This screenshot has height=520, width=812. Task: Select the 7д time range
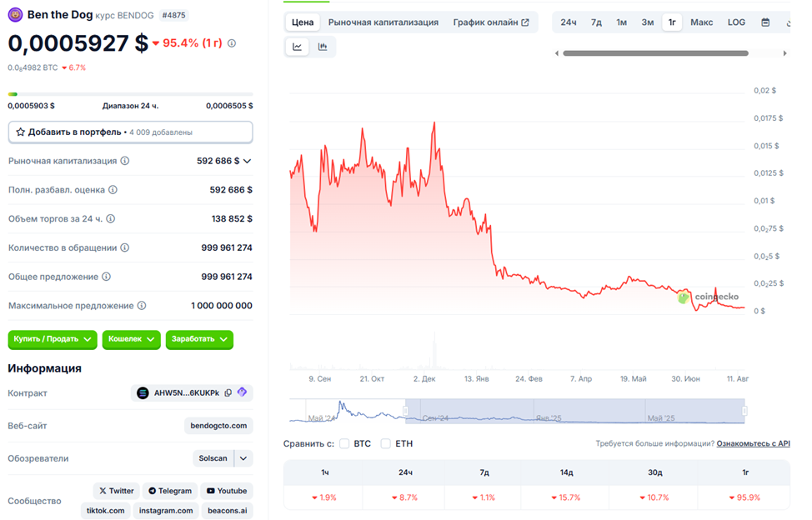596,22
